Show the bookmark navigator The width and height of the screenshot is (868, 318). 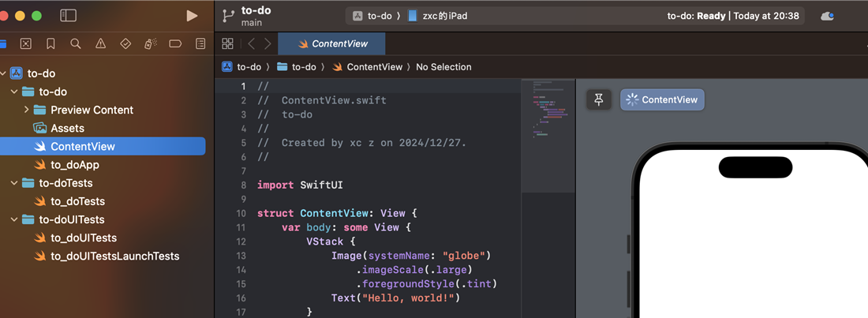pos(51,43)
